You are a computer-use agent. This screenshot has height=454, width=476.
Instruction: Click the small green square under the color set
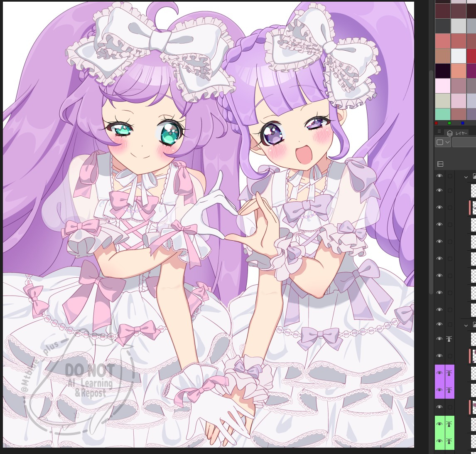click(x=449, y=123)
